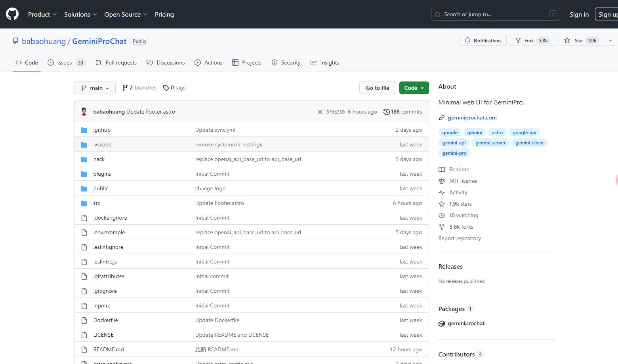Open the geminiprochat.com website link
This screenshot has height=364, width=618.
click(472, 118)
